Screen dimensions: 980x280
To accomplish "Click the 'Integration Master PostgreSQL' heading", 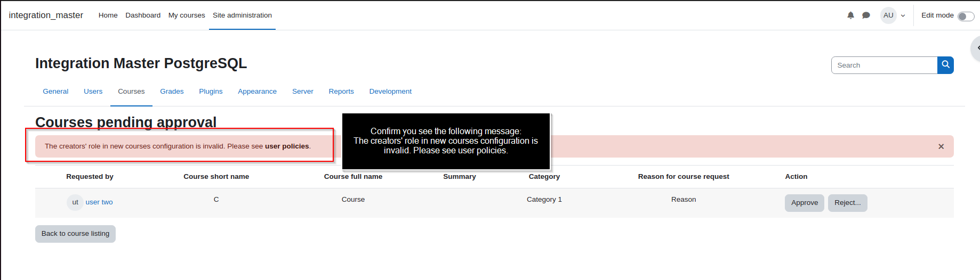I will point(141,63).
